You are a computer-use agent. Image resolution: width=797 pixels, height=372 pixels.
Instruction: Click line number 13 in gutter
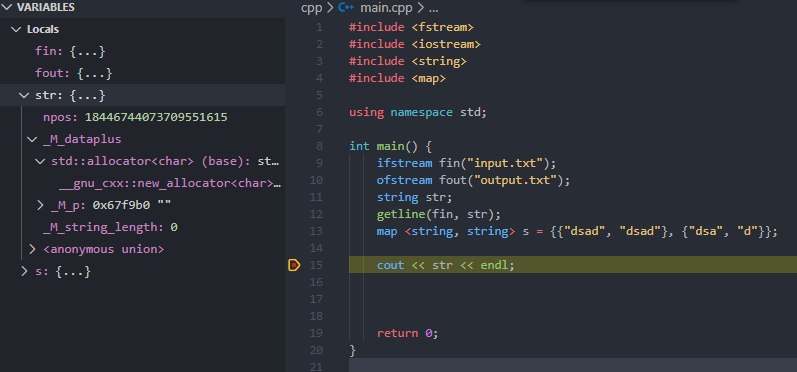tap(316, 231)
